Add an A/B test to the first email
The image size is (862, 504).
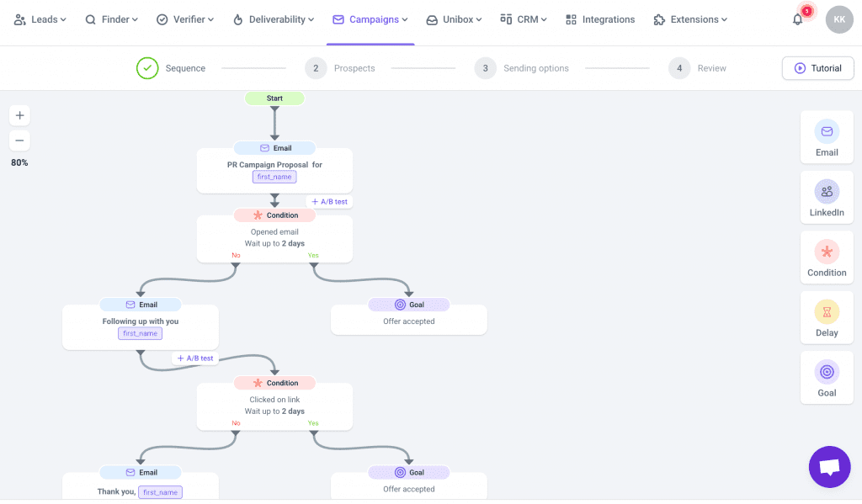[x=328, y=202]
